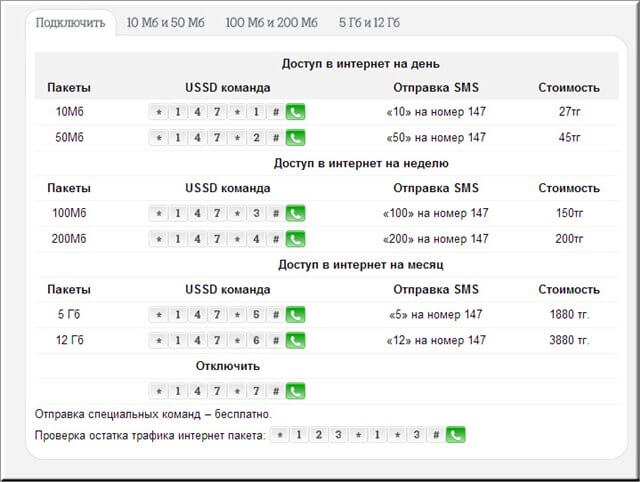640x482 pixels.
Task: Click the price 27тг
Action: click(569, 111)
